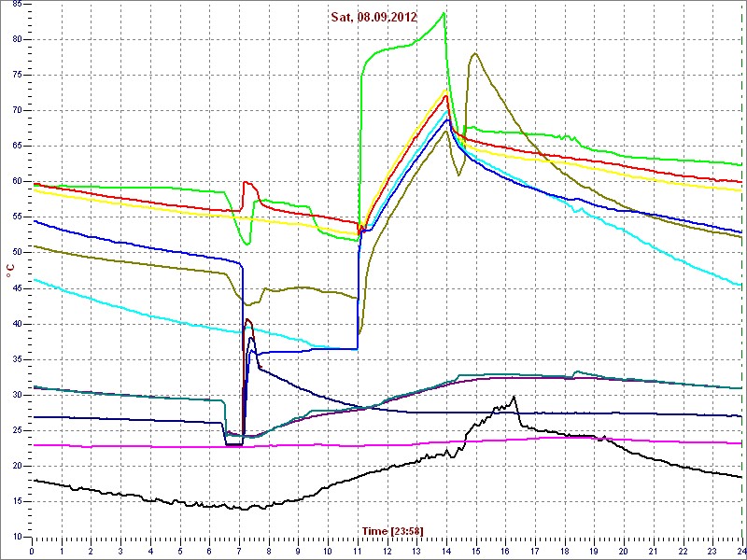
Task: Select the "85" temperature axis label
Action: click(x=17, y=5)
